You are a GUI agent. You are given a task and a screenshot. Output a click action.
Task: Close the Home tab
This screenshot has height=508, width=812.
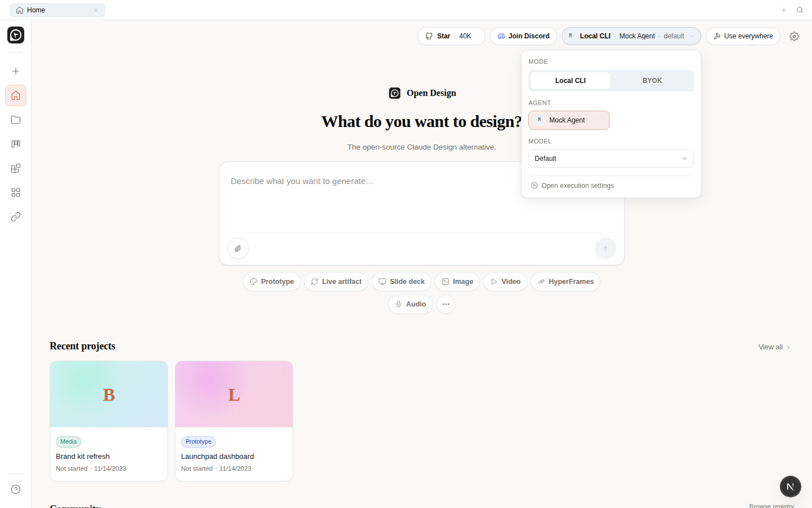click(96, 10)
